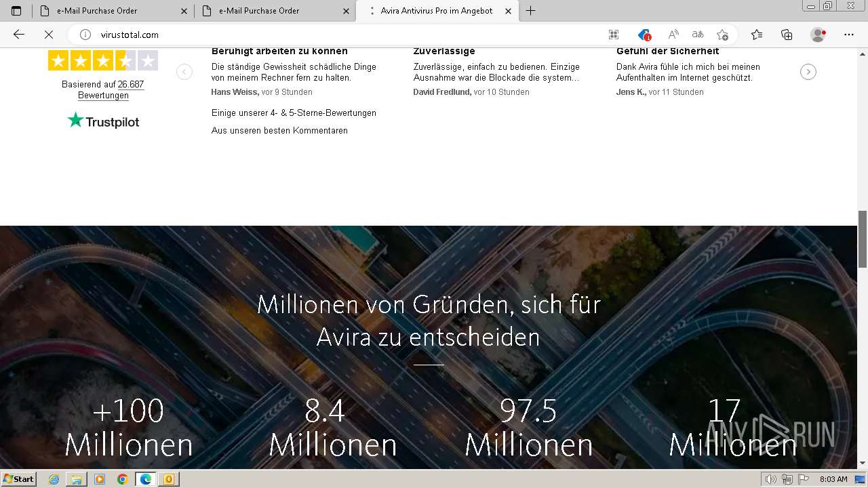
Task: Open the Translate page icon
Action: coord(698,35)
